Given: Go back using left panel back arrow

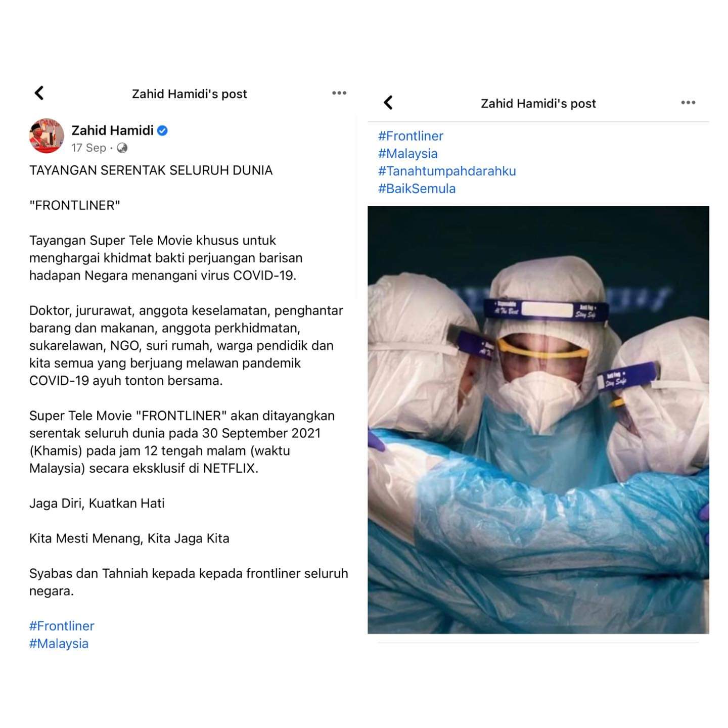Looking at the screenshot, I should pos(39,93).
